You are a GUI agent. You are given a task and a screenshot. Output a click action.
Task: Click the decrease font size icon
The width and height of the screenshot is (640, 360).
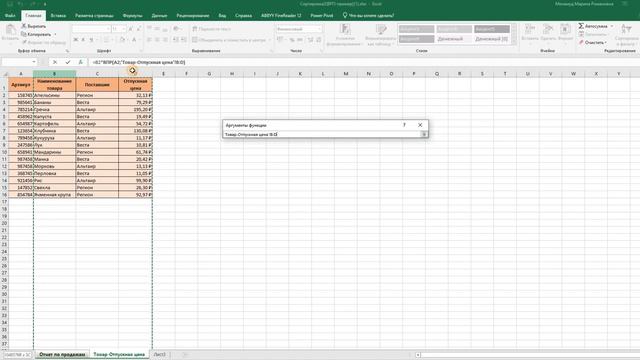pos(139,29)
